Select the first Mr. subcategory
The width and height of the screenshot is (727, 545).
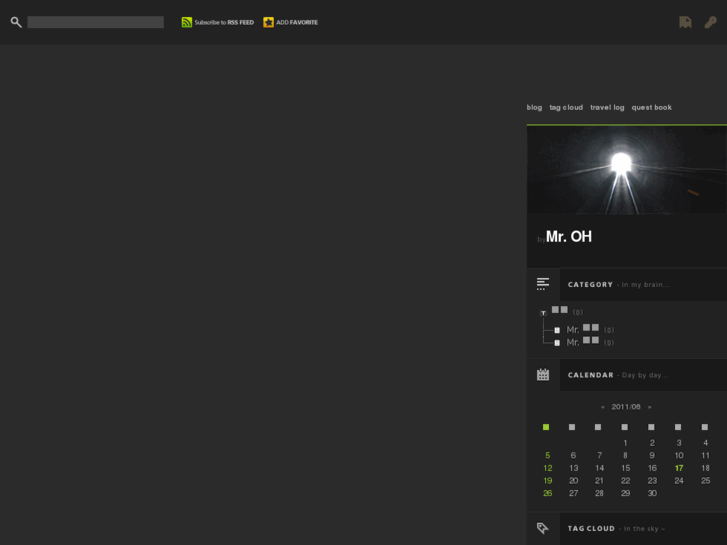583,329
